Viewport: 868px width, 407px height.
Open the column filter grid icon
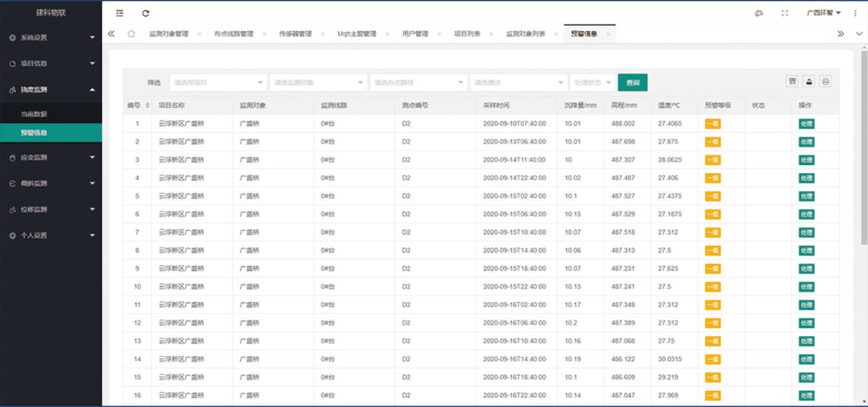coord(792,82)
